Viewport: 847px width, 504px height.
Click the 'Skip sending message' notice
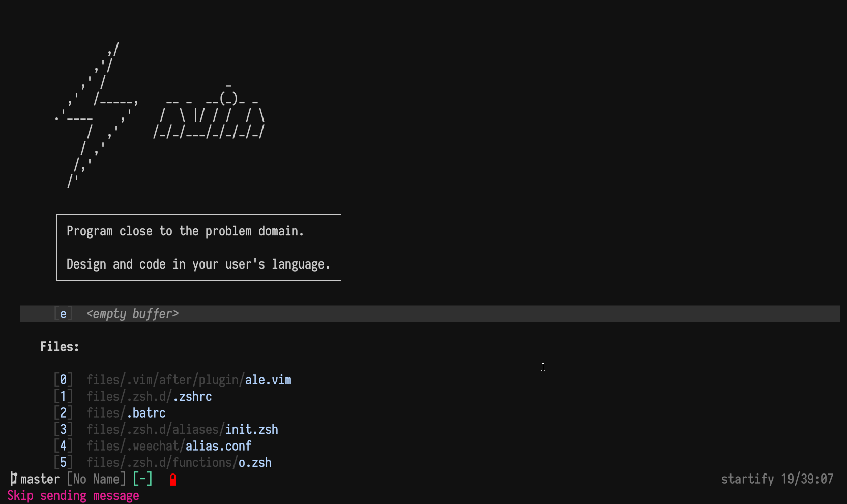click(73, 496)
